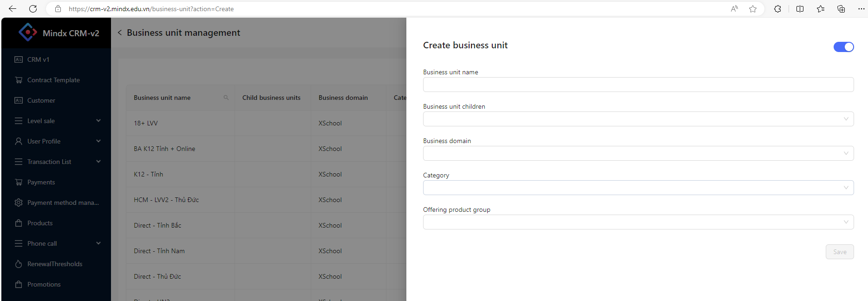
Task: Go back using the page header arrow
Action: (120, 33)
